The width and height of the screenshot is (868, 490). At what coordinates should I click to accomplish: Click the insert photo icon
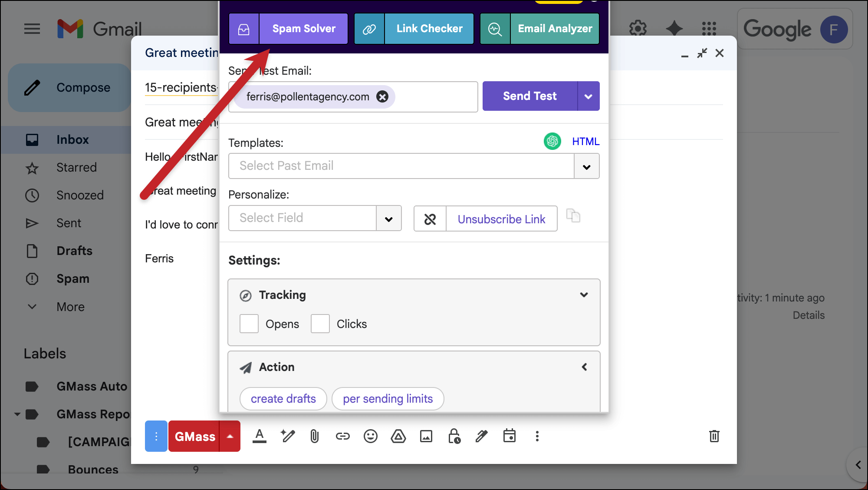(426, 436)
